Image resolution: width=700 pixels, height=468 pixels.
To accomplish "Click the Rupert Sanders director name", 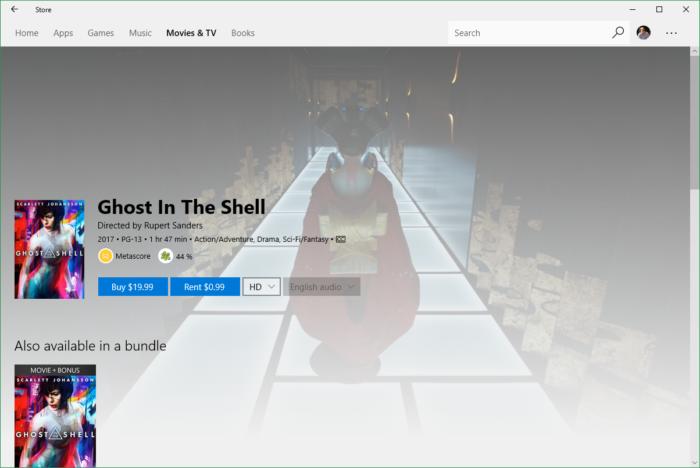I will coord(173,226).
